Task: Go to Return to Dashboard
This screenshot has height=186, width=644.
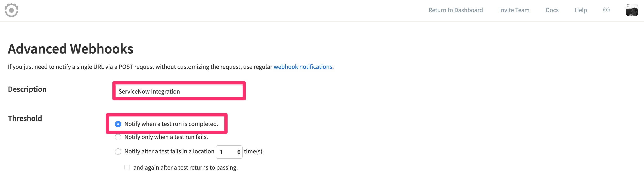Action: (x=456, y=10)
